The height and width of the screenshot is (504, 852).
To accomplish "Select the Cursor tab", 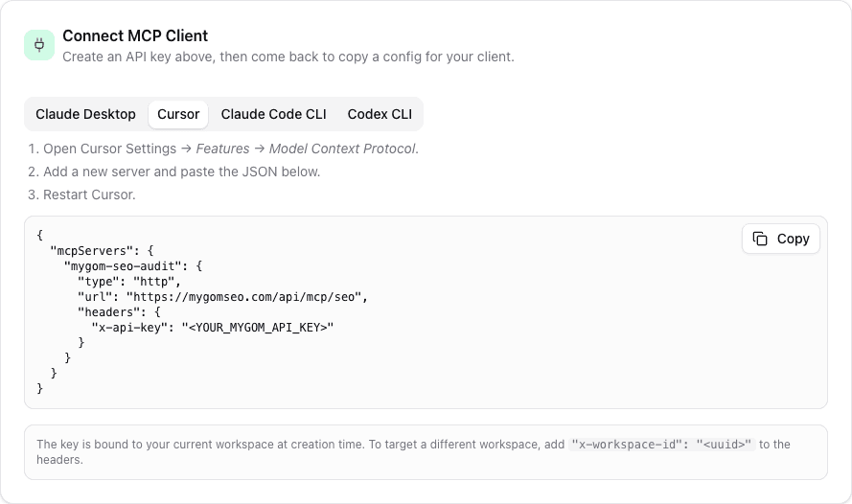I will (178, 114).
